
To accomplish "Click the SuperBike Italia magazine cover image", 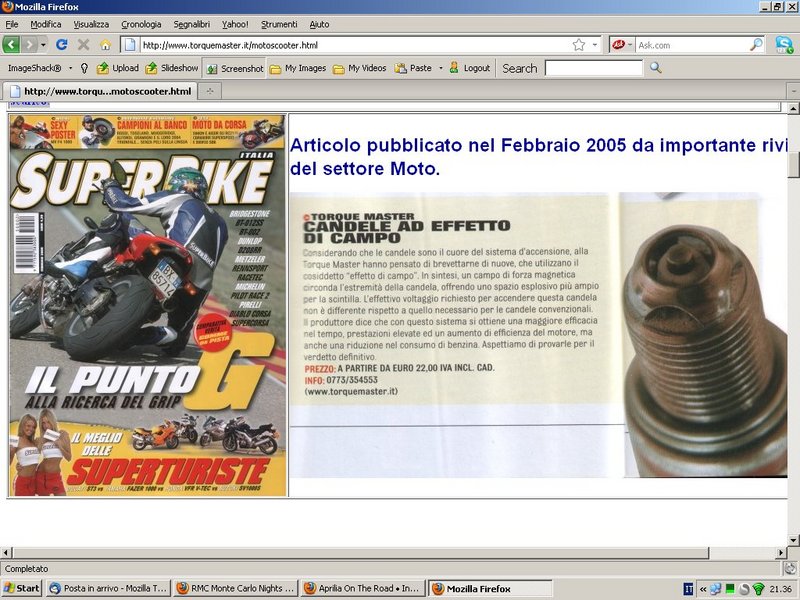I will pos(147,305).
